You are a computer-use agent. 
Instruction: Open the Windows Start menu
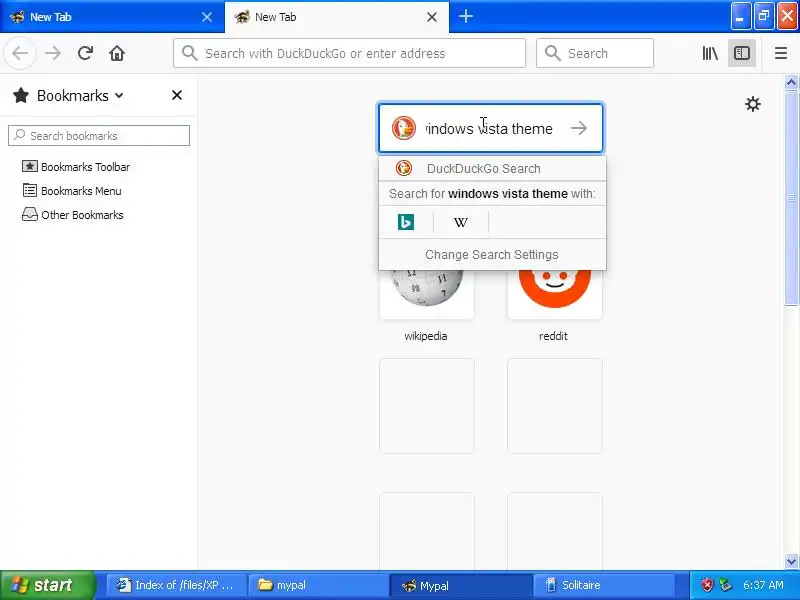[x=48, y=585]
